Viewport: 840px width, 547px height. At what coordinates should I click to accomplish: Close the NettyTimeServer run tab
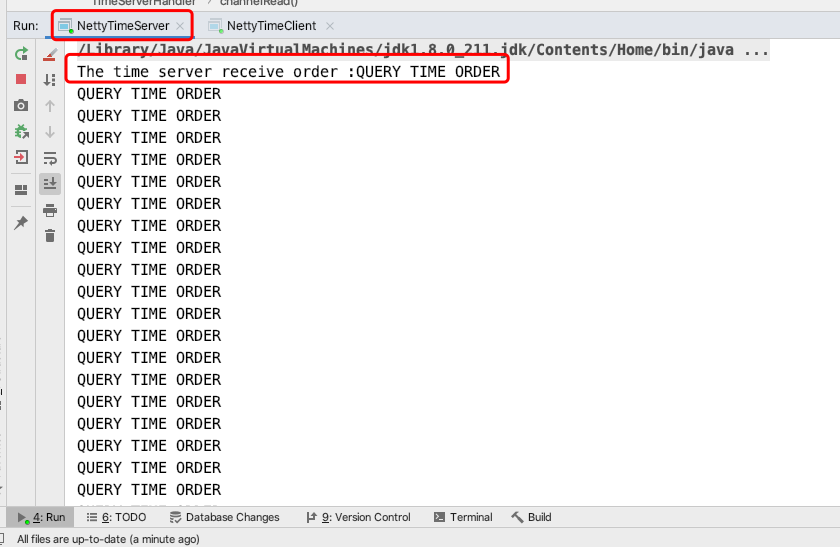coord(181,26)
